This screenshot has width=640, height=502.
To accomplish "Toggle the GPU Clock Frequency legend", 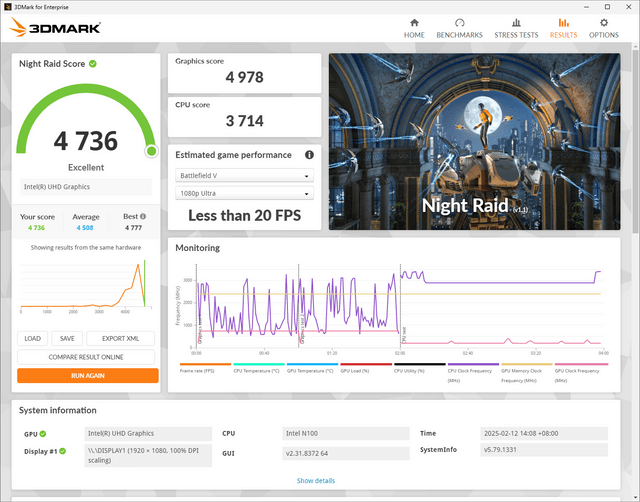I will coord(581,373).
